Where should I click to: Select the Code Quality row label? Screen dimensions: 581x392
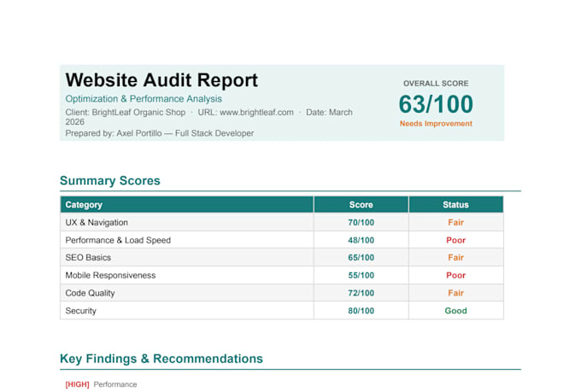[x=90, y=293]
